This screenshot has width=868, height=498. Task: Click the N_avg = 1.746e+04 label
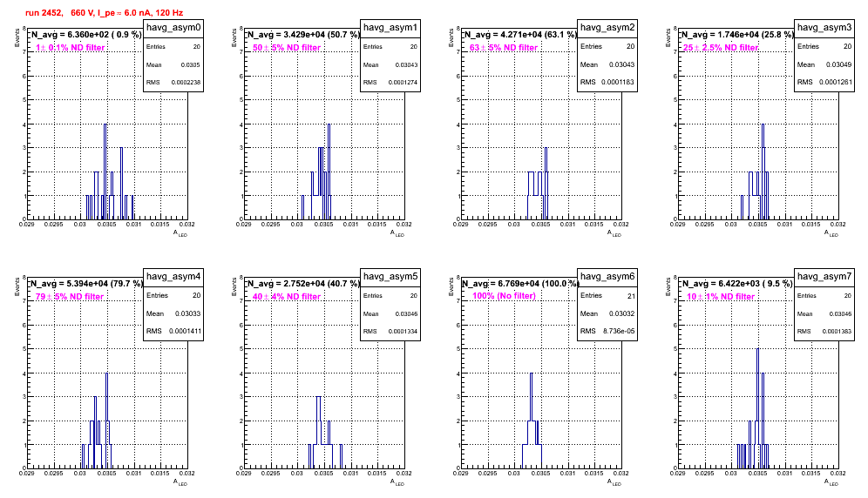tap(737, 35)
